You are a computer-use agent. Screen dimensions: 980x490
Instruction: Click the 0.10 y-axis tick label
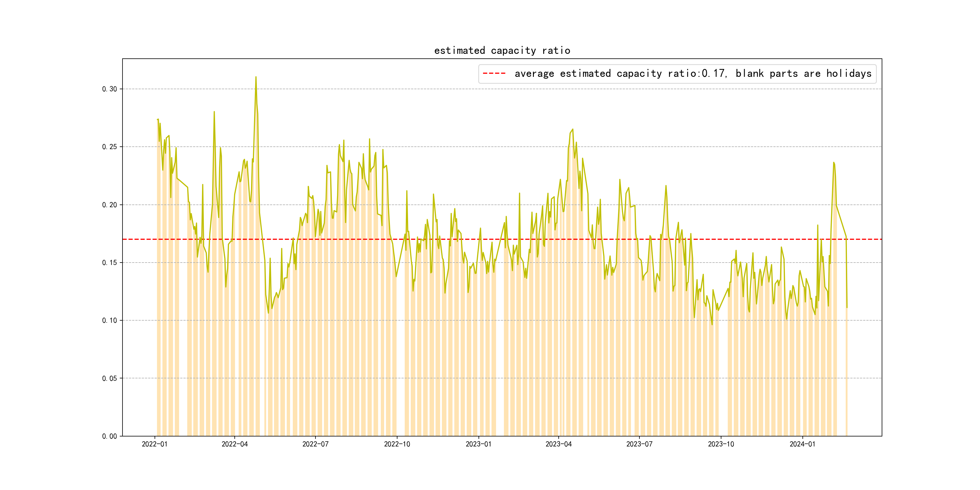tap(109, 320)
